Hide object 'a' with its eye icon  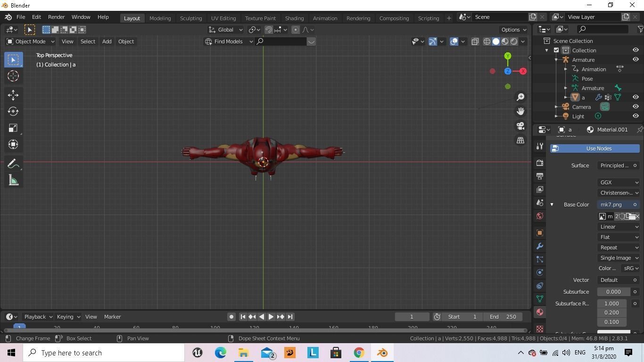[636, 97]
